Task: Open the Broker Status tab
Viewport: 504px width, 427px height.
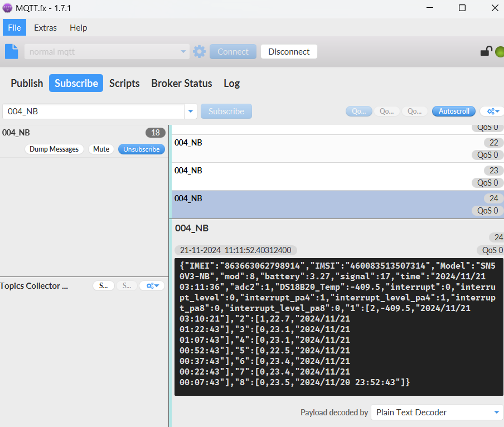Action: click(182, 83)
